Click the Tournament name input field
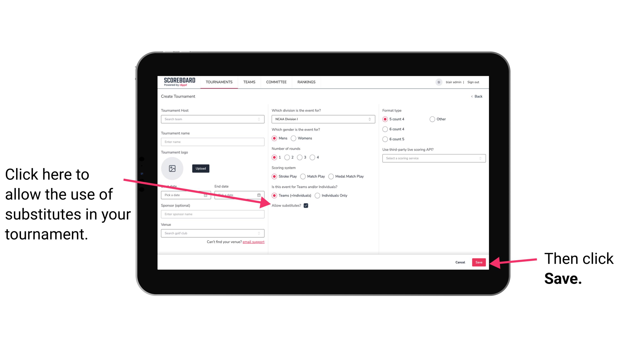This screenshot has height=346, width=644. tap(212, 141)
